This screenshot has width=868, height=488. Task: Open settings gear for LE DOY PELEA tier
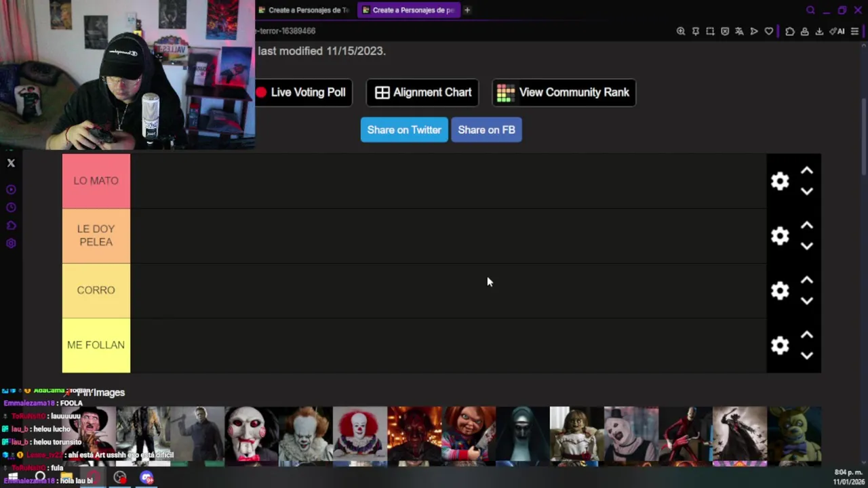click(780, 236)
